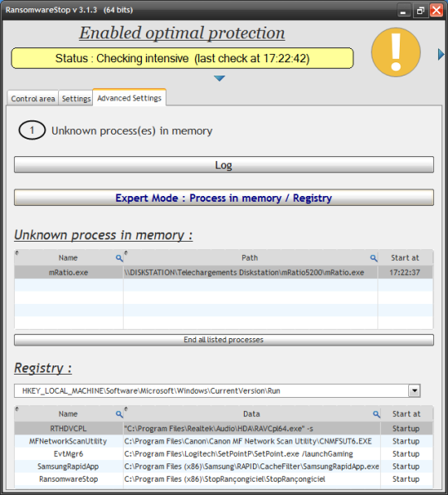Click the Start at registry column header
This screenshot has width=448, height=495.
[x=407, y=414]
